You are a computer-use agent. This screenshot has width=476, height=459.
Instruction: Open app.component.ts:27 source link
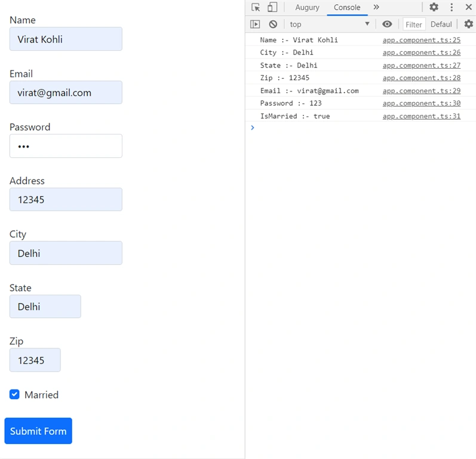422,65
